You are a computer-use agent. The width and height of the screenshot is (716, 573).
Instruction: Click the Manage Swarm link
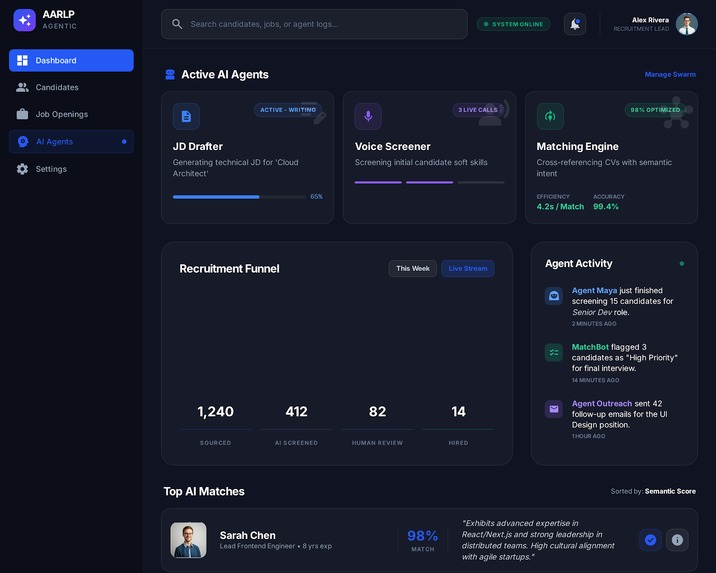670,74
